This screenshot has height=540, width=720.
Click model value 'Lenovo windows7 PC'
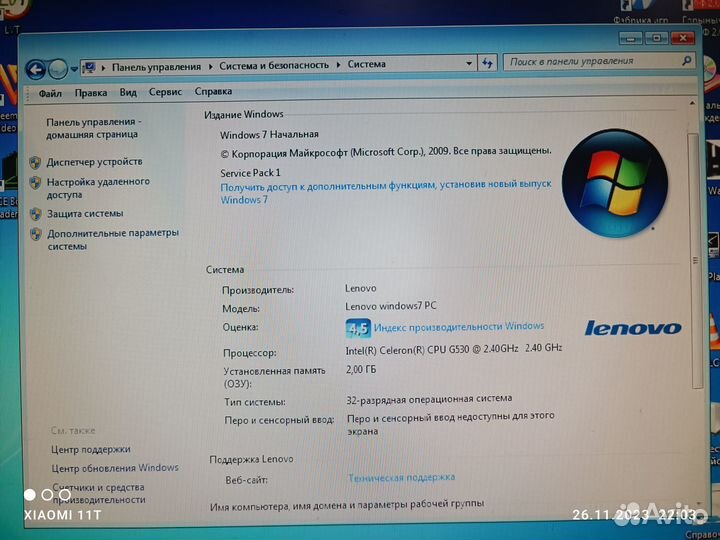pyautogui.click(x=391, y=306)
